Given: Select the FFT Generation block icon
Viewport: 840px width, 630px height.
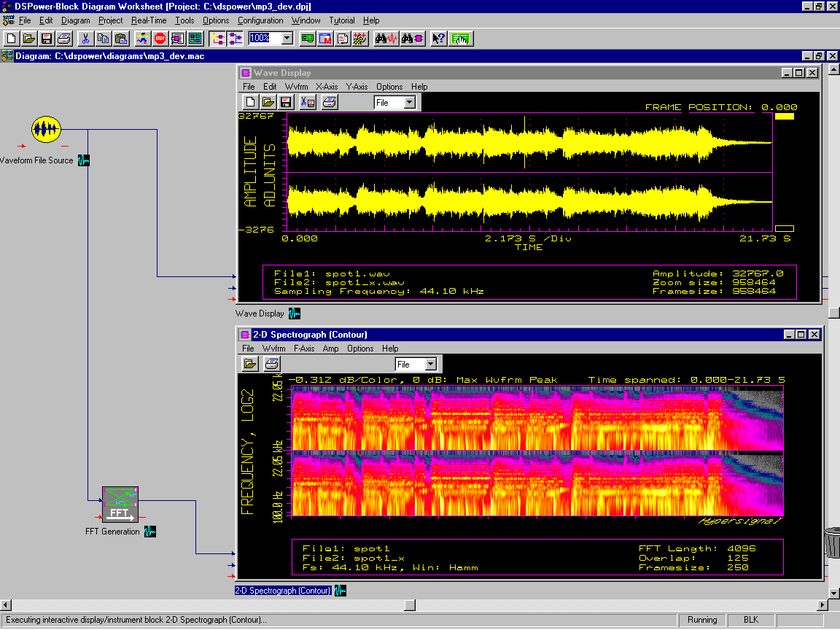Looking at the screenshot, I should [x=120, y=504].
